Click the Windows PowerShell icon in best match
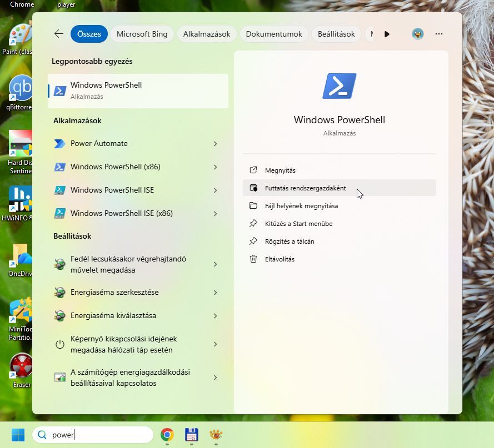Image resolution: width=494 pixels, height=448 pixels. tap(60, 90)
